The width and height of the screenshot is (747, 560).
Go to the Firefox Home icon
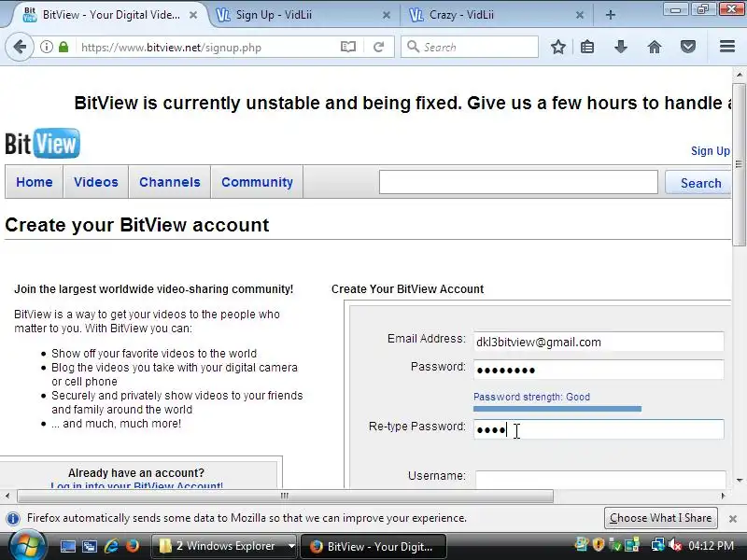[655, 48]
